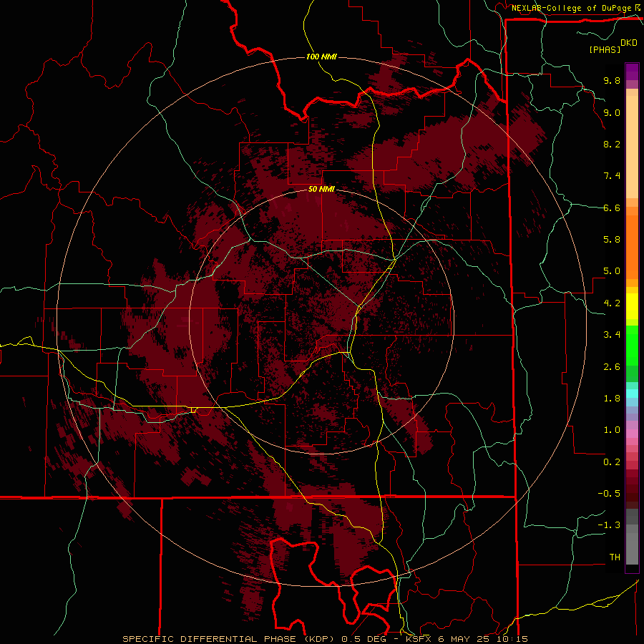Click the "100 NMI" range ring label
Image resolution: width=644 pixels, height=644 pixels.
321,57
